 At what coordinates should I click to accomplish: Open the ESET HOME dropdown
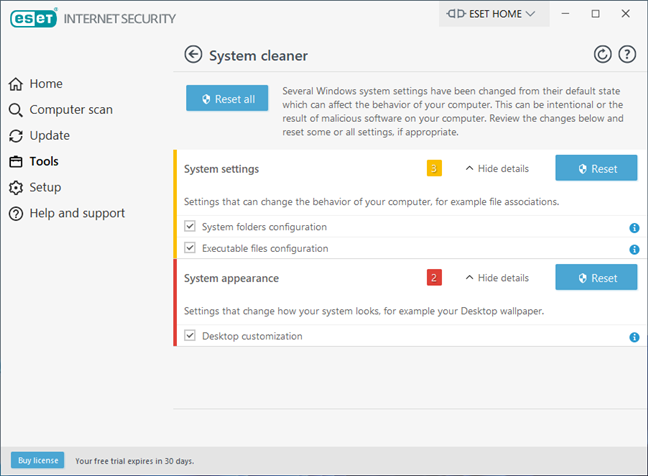tap(494, 14)
